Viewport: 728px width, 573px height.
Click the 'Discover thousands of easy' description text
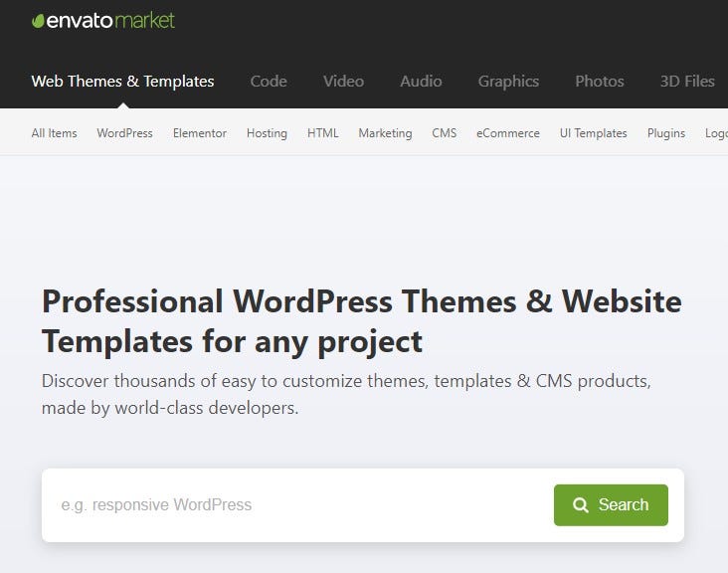point(346,395)
